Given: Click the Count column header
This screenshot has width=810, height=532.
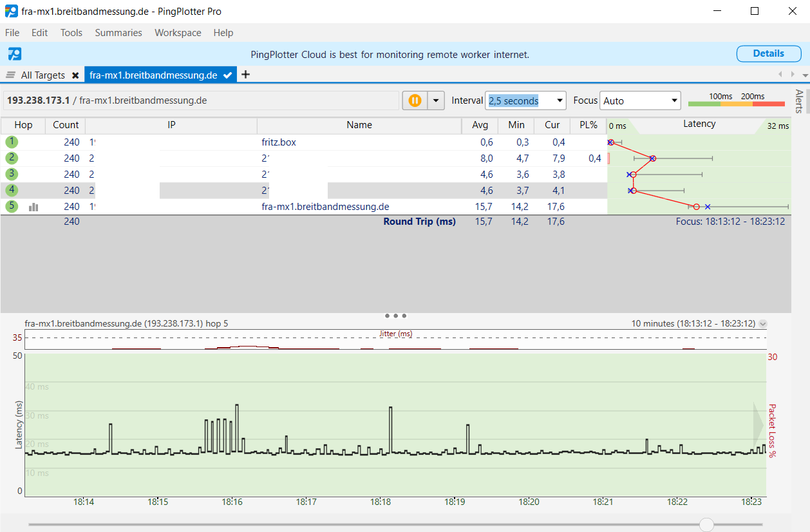Looking at the screenshot, I should [x=66, y=125].
